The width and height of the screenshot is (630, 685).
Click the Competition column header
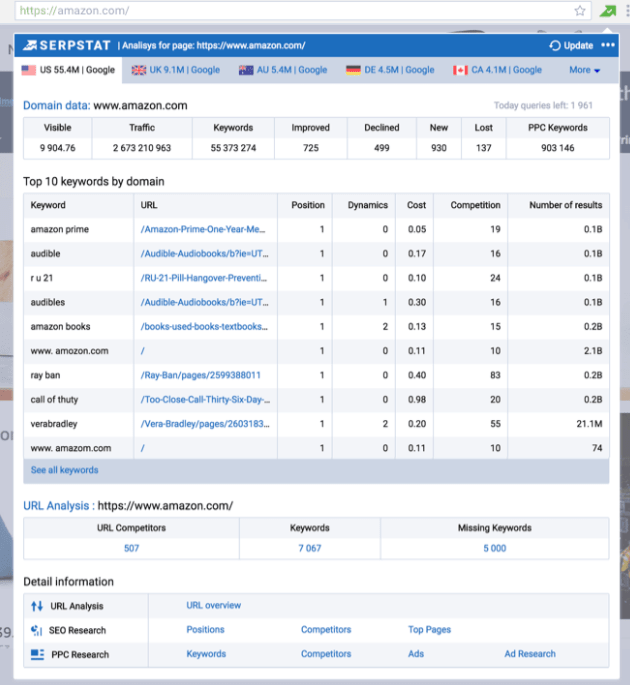[x=475, y=205]
